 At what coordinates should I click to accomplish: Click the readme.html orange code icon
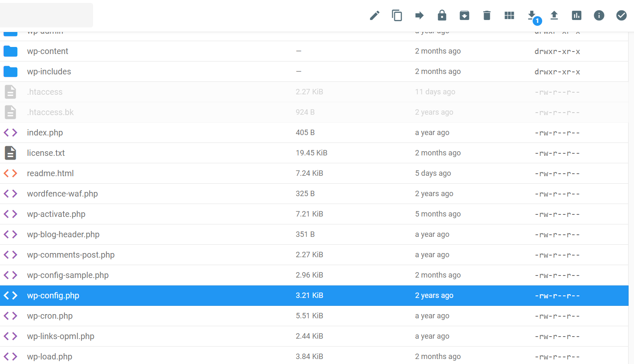(x=10, y=173)
